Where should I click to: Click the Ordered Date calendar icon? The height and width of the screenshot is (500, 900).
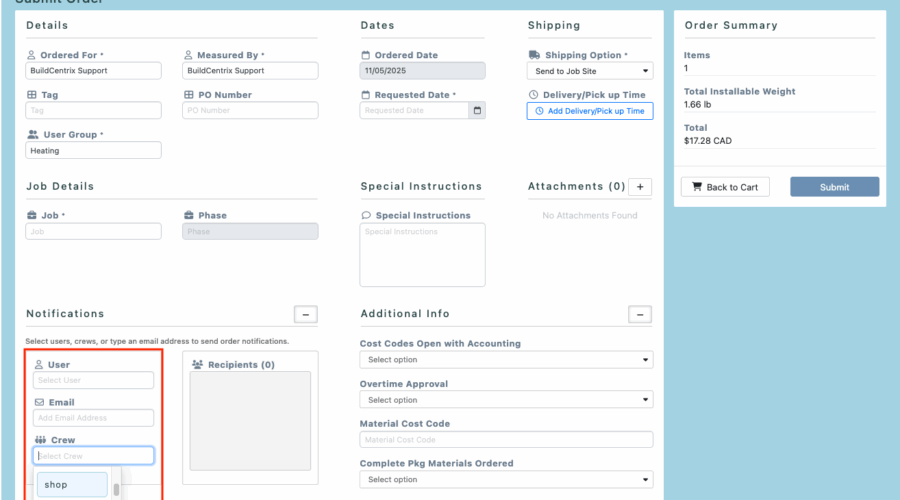(x=365, y=55)
